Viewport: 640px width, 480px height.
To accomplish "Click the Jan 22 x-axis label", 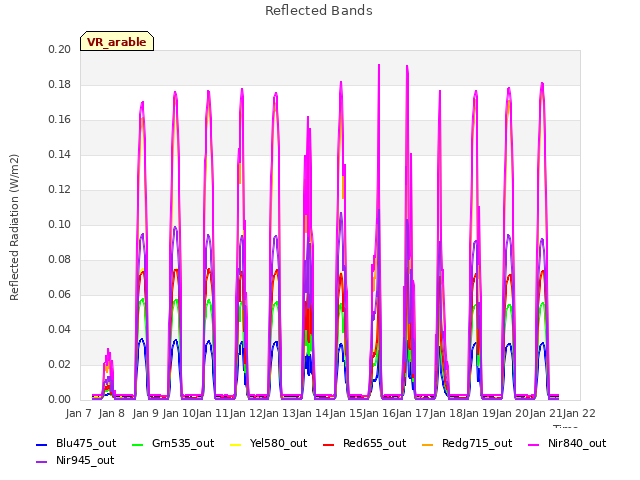I will tap(579, 413).
